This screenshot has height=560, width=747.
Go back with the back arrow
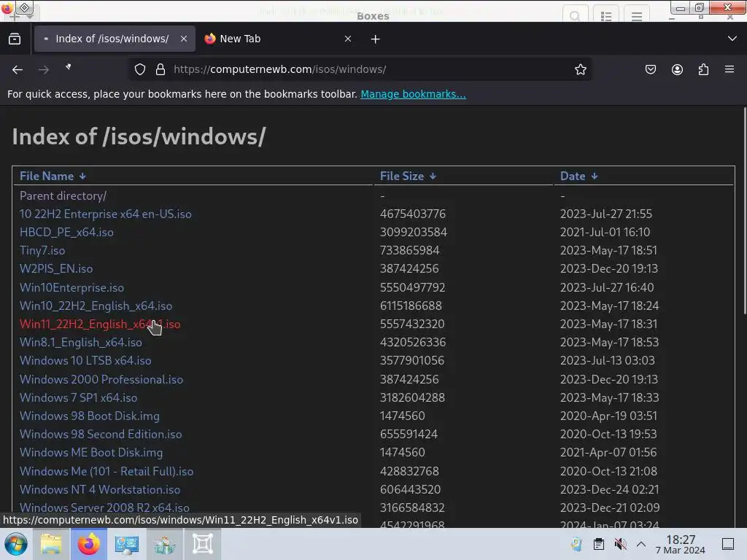18,69
